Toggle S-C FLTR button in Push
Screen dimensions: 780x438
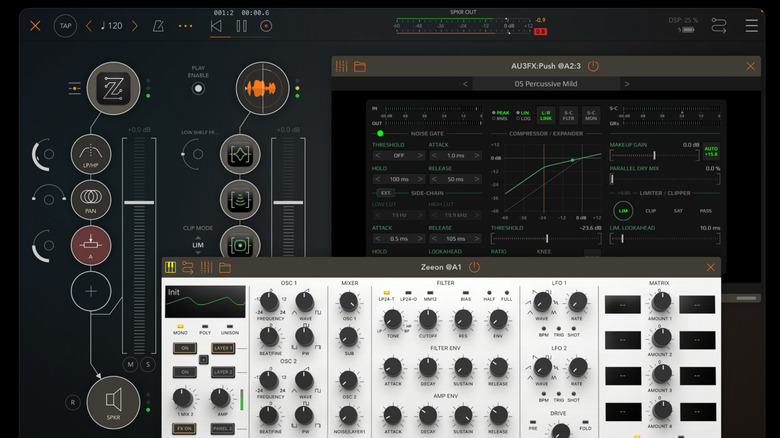click(x=569, y=115)
